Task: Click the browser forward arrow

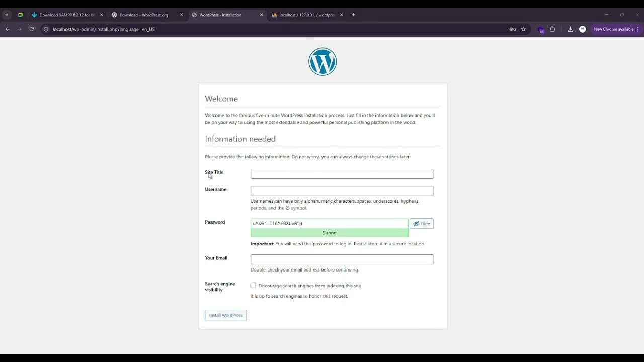Action: click(20, 29)
